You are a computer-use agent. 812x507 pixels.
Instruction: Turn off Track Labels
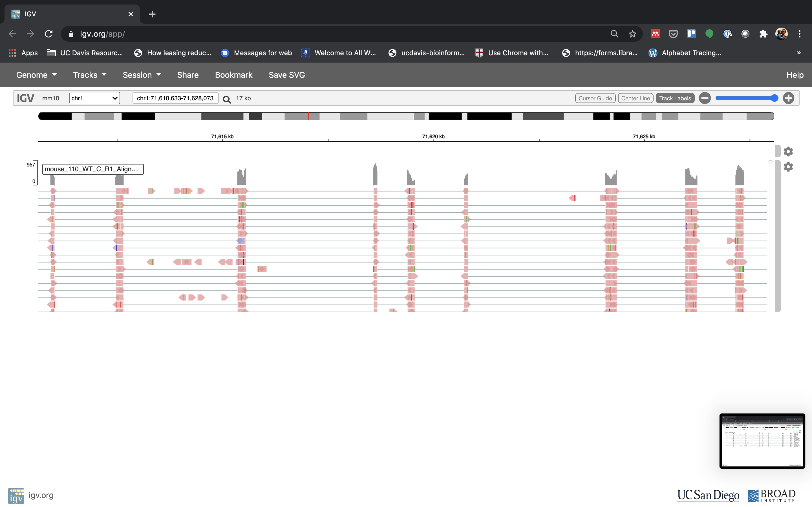(x=675, y=98)
